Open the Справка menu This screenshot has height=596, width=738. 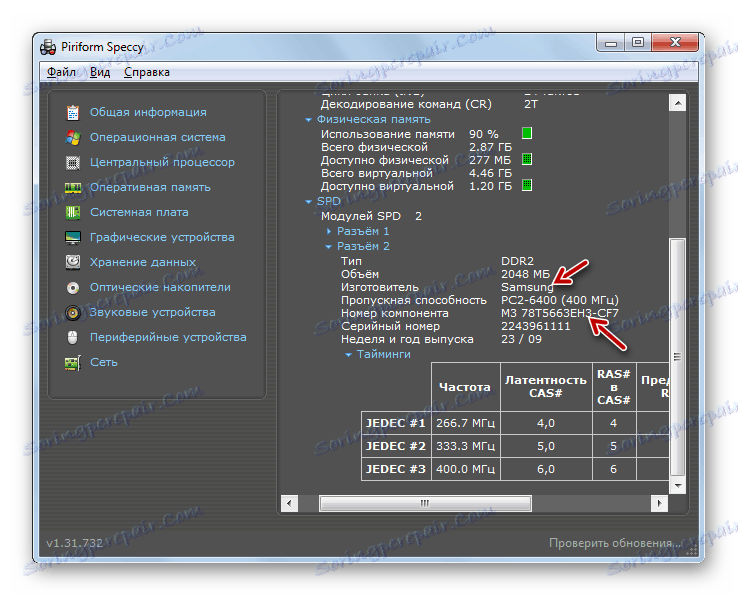[x=147, y=72]
